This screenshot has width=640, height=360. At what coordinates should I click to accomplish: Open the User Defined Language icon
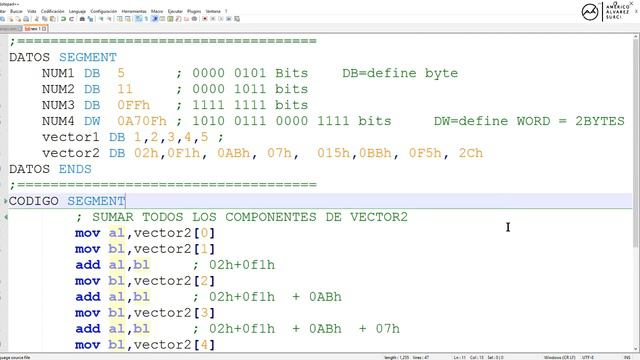click(x=162, y=19)
